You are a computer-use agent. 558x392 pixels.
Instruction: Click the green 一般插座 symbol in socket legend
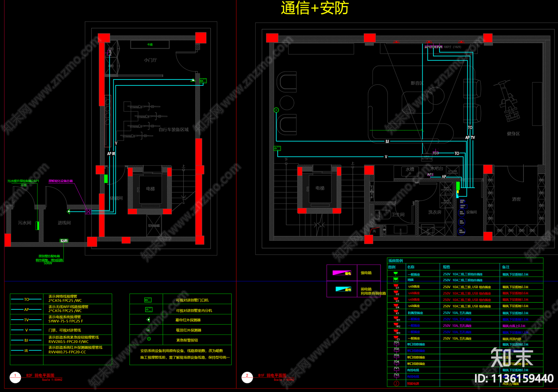[395, 274]
